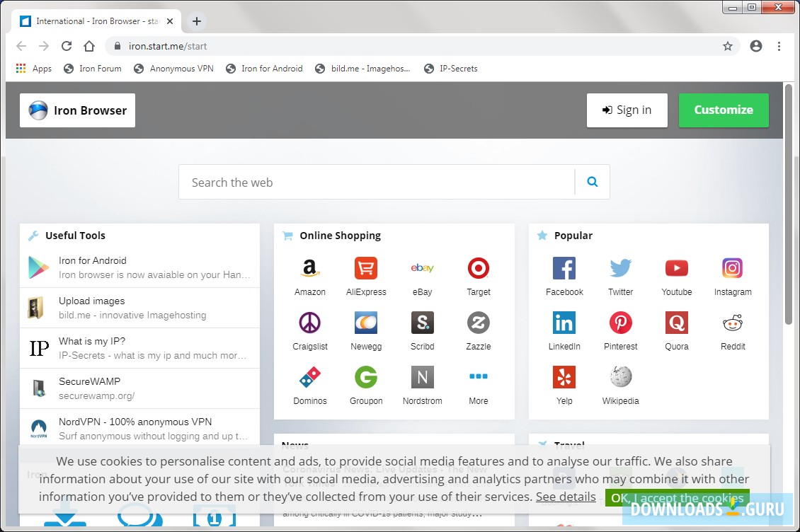The image size is (800, 532).
Task: Open Iron for Android tool entry
Action: pyautogui.click(x=139, y=267)
